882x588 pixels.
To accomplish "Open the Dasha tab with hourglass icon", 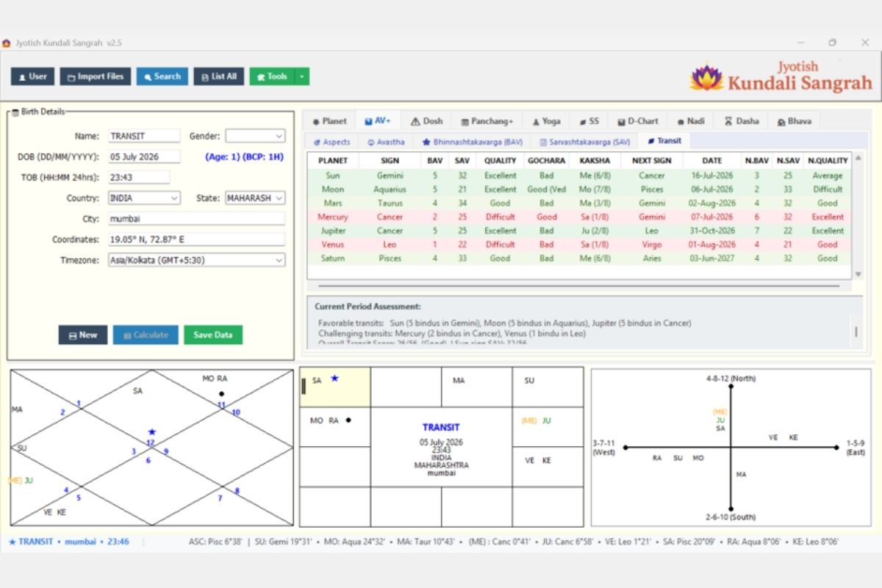I will coord(742,121).
